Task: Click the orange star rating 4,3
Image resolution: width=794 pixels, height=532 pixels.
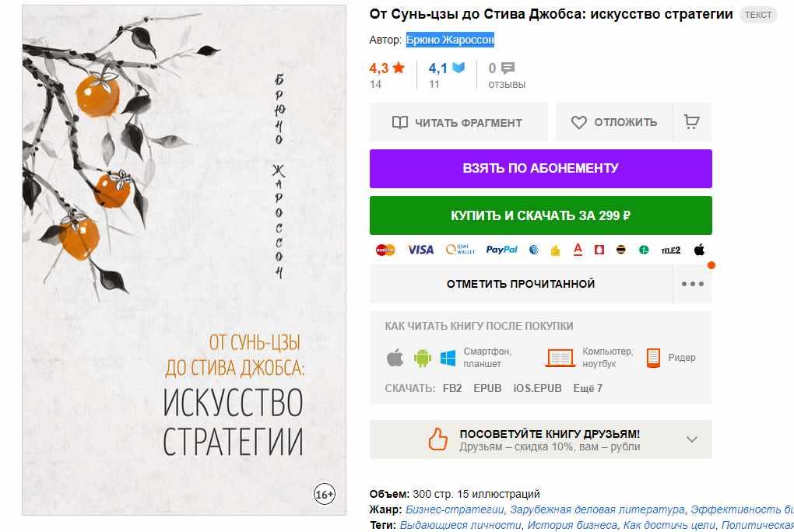Action: pyautogui.click(x=387, y=68)
